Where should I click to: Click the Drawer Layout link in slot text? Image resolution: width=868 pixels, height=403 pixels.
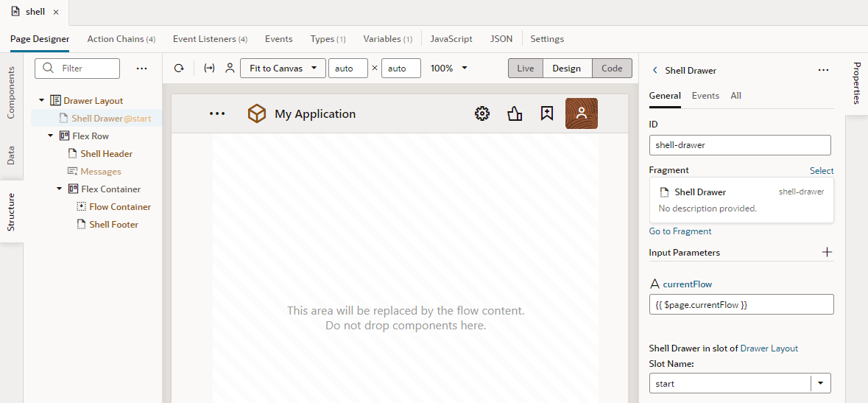click(x=769, y=348)
